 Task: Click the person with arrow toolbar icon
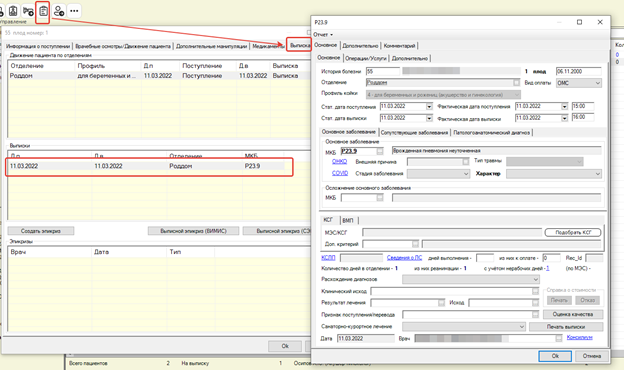[59, 11]
